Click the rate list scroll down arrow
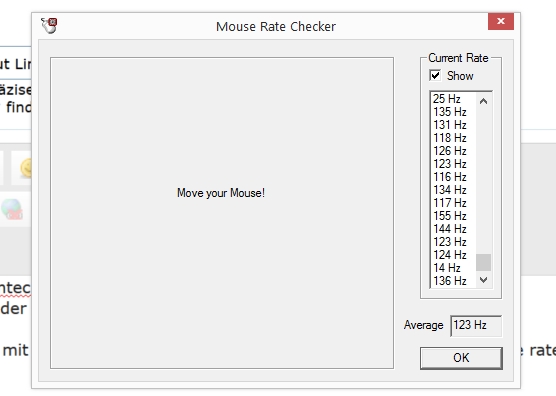Viewport: 556px width, 396px height. tap(483, 280)
